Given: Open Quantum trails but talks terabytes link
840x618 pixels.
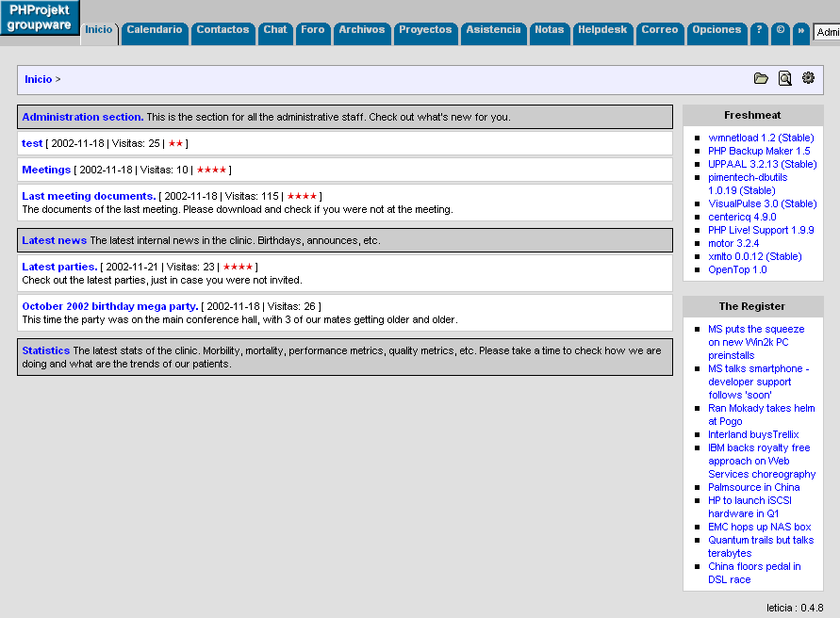Looking at the screenshot, I should pyautogui.click(x=761, y=546).
